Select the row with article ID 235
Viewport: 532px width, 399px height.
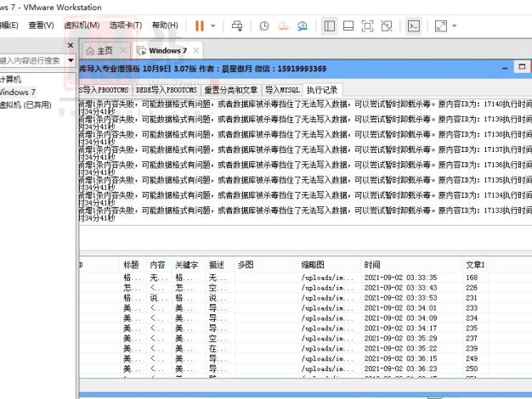(x=305, y=329)
